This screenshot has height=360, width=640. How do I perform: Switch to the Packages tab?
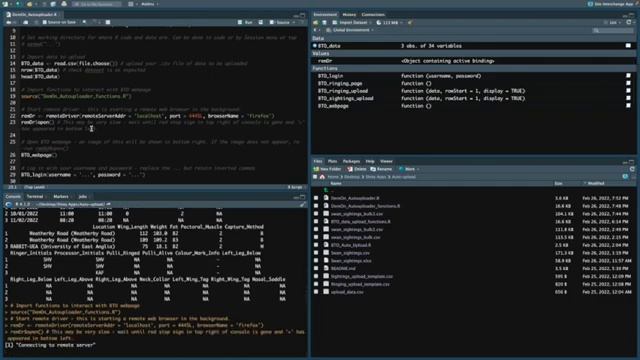tap(351, 161)
